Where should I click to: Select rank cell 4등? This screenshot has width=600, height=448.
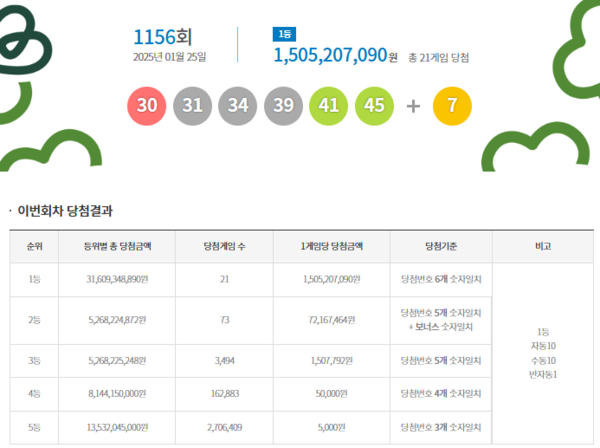tap(34, 394)
